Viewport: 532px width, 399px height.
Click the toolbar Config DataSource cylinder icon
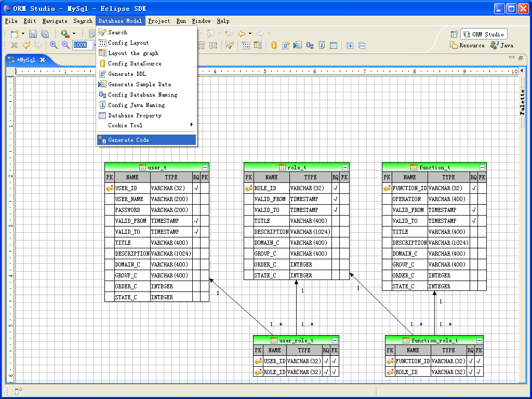(274, 45)
